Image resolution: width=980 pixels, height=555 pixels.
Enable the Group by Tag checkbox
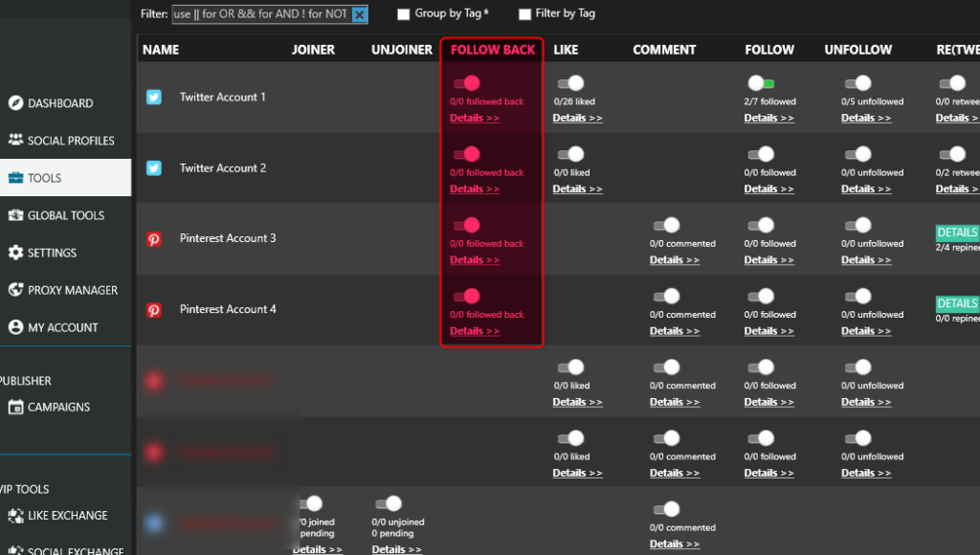pos(403,13)
